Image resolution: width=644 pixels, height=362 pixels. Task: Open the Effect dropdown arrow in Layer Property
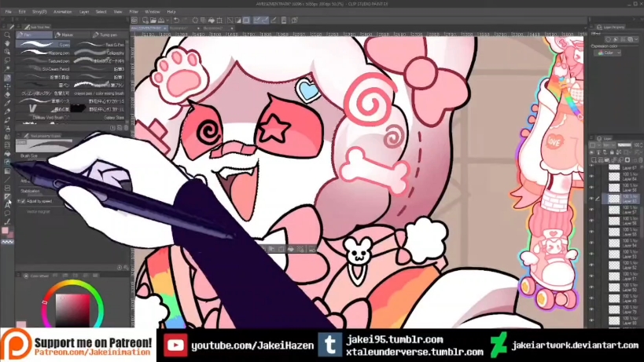click(x=636, y=39)
